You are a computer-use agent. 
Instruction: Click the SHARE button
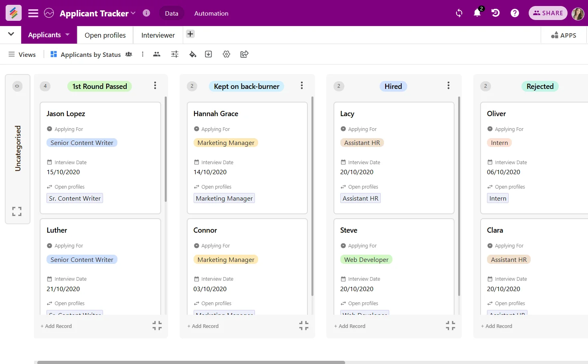click(548, 13)
